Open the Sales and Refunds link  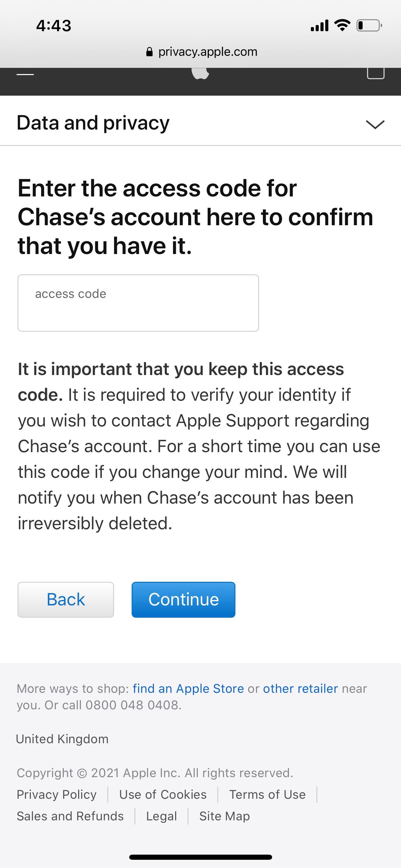coord(70,816)
